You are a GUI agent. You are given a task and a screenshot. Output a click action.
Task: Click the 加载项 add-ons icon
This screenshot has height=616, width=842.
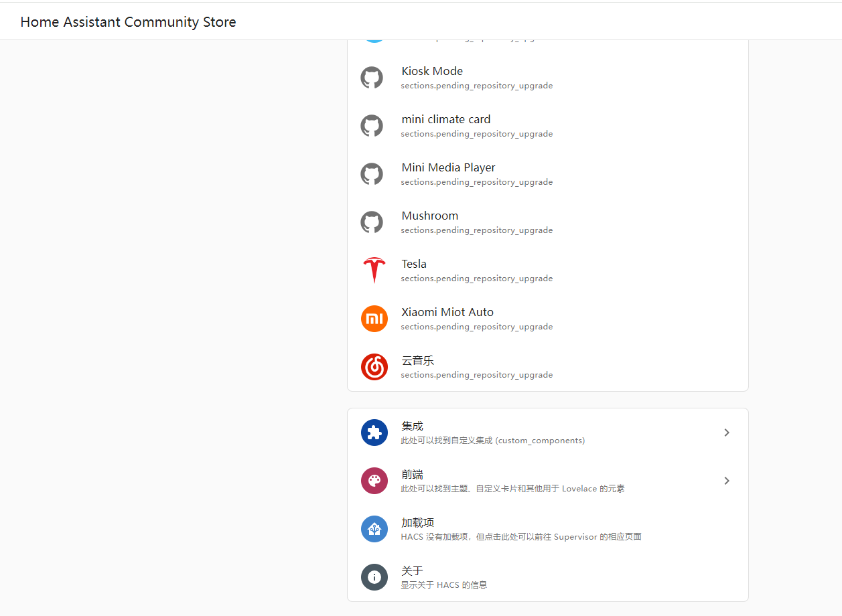pyautogui.click(x=374, y=529)
